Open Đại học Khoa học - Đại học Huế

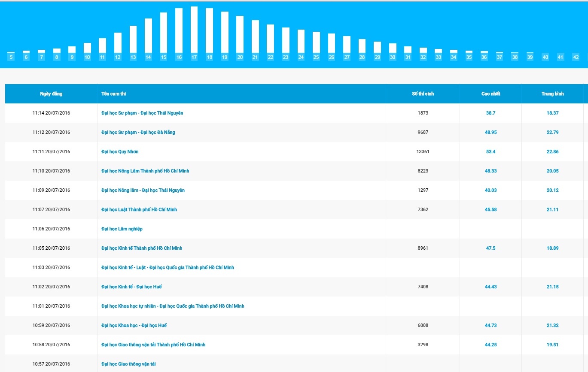pos(134,326)
